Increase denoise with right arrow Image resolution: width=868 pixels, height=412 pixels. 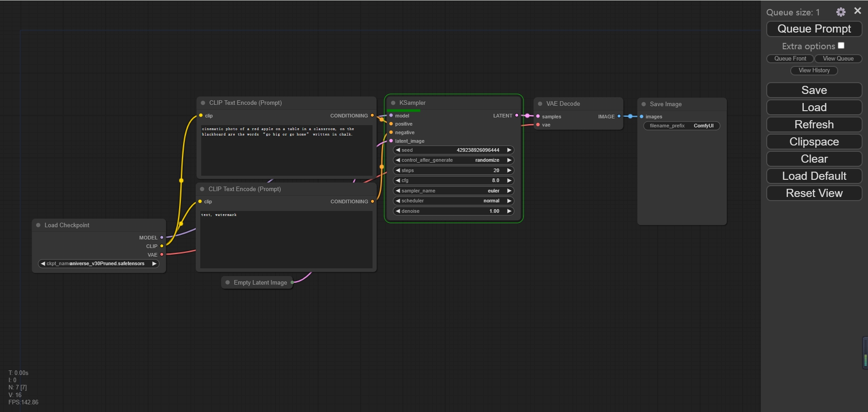[x=509, y=211]
